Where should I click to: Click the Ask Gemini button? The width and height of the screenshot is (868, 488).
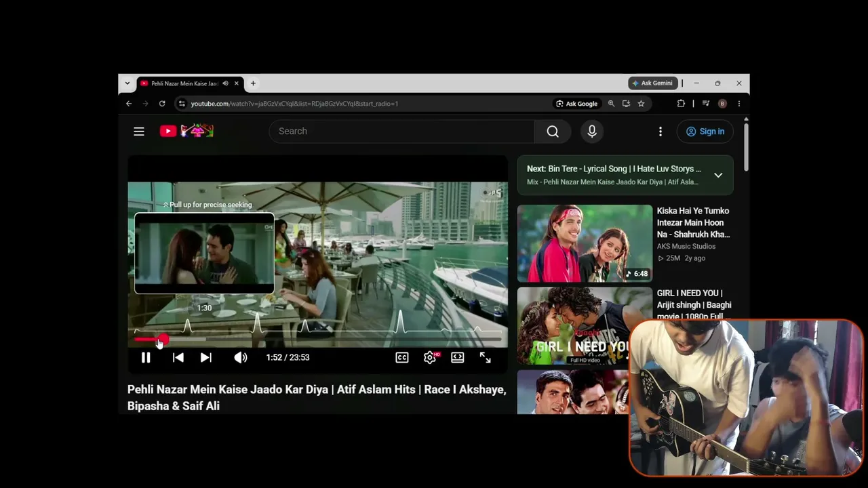(x=652, y=83)
